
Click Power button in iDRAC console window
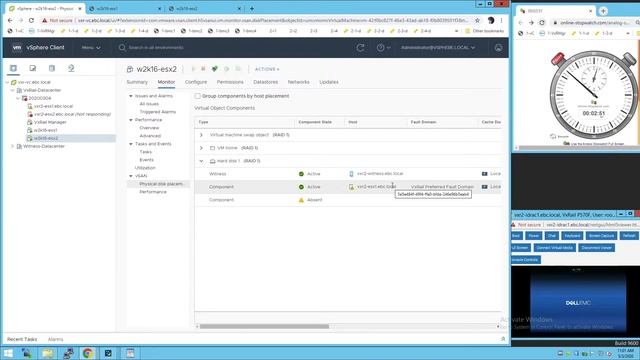pyautogui.click(x=533, y=236)
